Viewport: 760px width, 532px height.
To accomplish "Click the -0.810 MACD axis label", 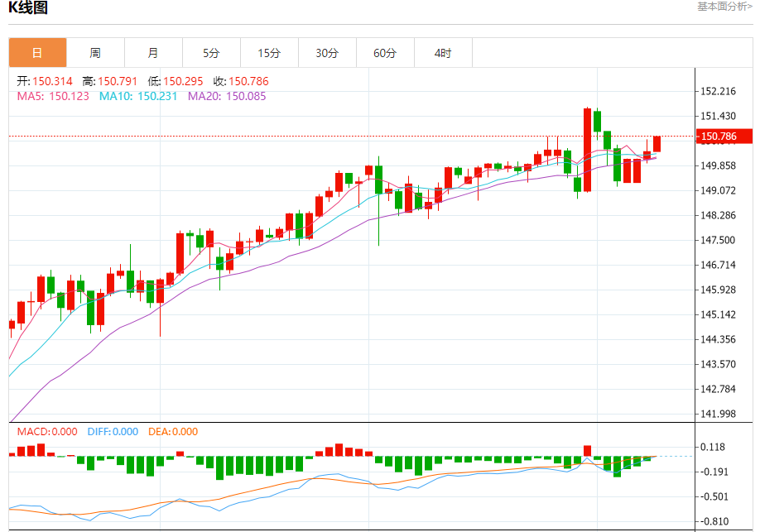I will (x=714, y=521).
